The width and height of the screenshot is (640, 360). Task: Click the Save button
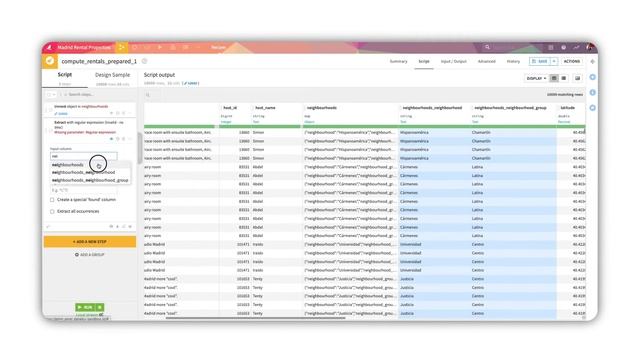pos(540,61)
